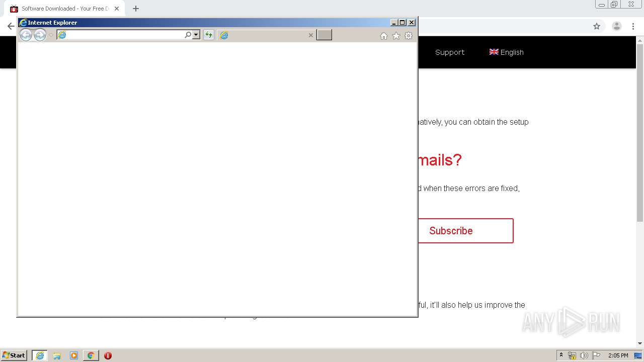644x362 pixels.
Task: Go to the IE home page icon
Action: click(384, 36)
